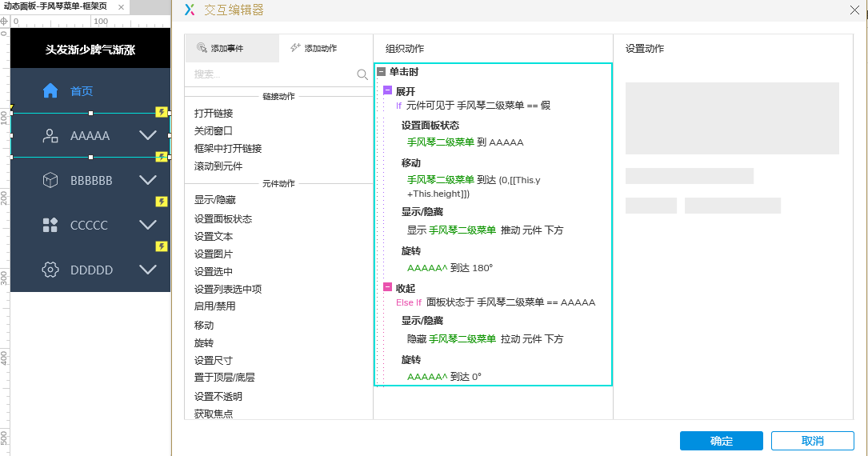Click the Else If 面板状态于 condition line
The image size is (868, 456).
[495, 302]
